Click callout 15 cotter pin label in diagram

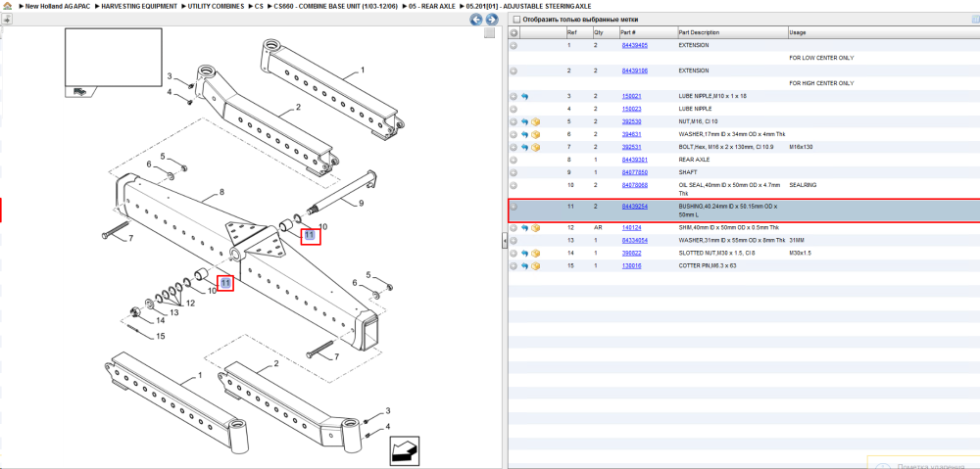pyautogui.click(x=160, y=337)
